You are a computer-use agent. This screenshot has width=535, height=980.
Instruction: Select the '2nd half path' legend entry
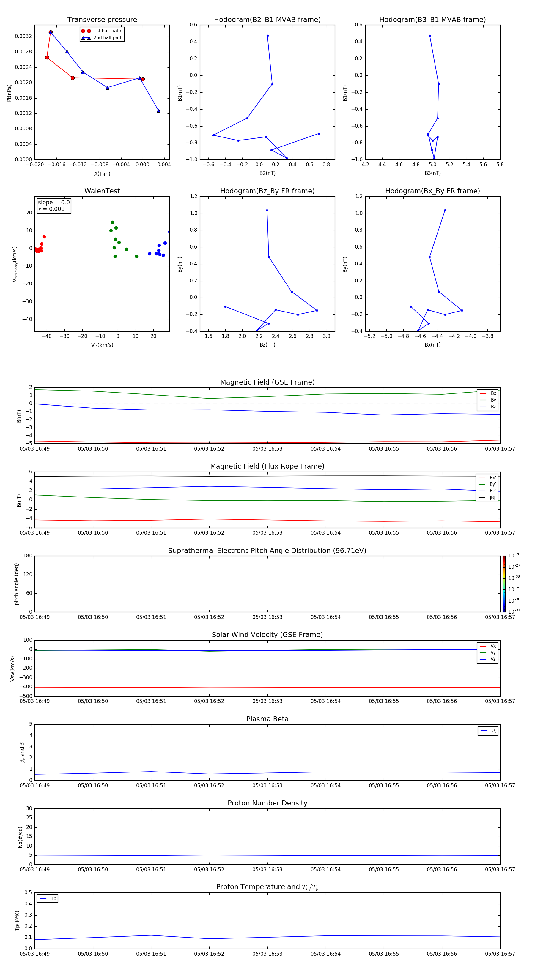102,38
